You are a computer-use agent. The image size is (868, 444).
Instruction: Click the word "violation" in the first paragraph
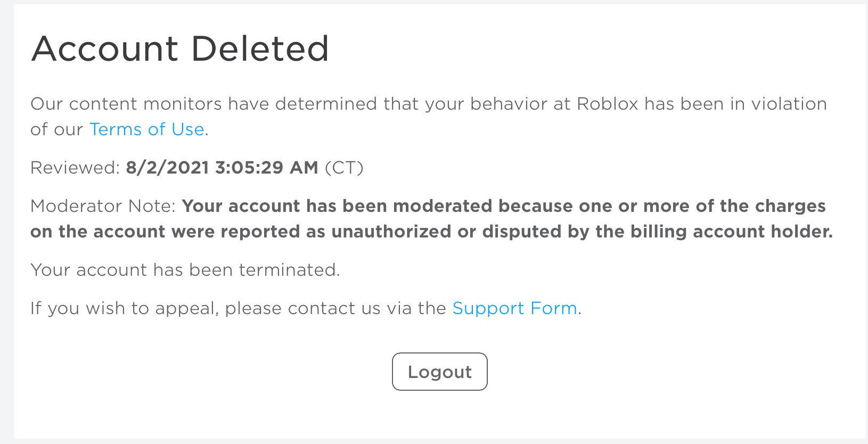pyautogui.click(x=789, y=104)
